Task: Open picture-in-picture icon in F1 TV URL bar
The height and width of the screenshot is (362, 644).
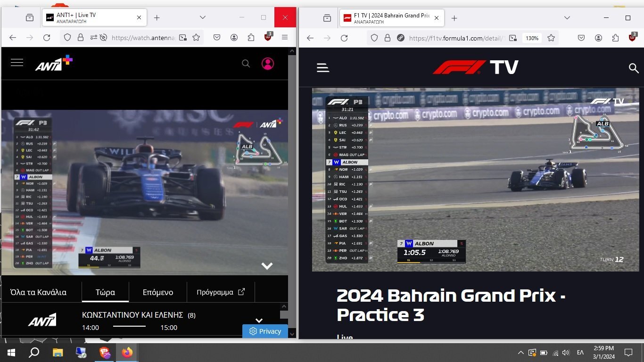Action: pos(513,38)
